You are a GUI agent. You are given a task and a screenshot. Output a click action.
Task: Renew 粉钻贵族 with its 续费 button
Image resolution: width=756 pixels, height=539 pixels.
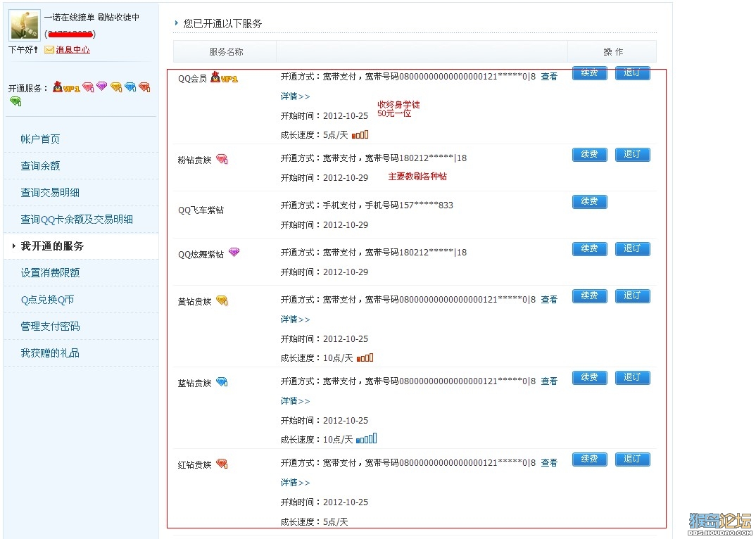(590, 154)
